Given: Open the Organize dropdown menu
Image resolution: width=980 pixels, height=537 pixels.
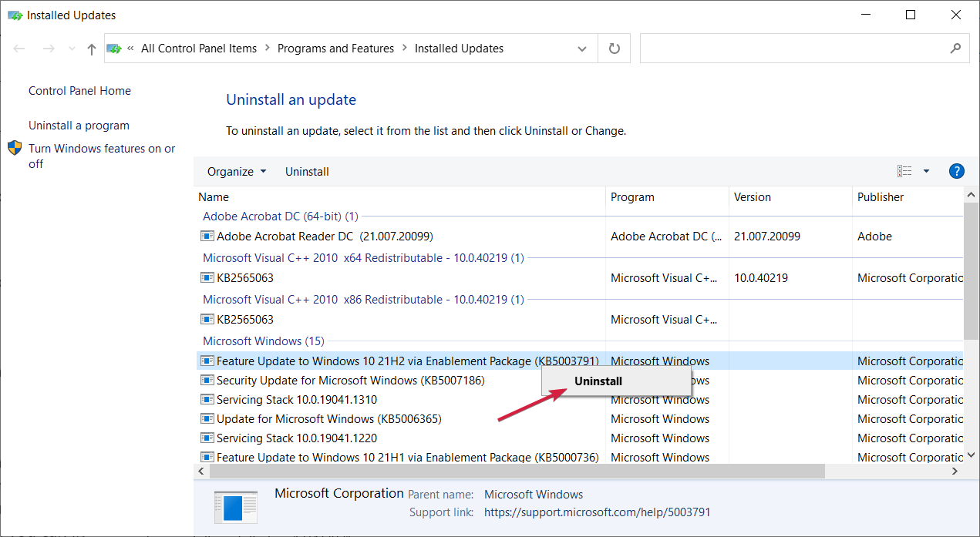Looking at the screenshot, I should pyautogui.click(x=237, y=171).
